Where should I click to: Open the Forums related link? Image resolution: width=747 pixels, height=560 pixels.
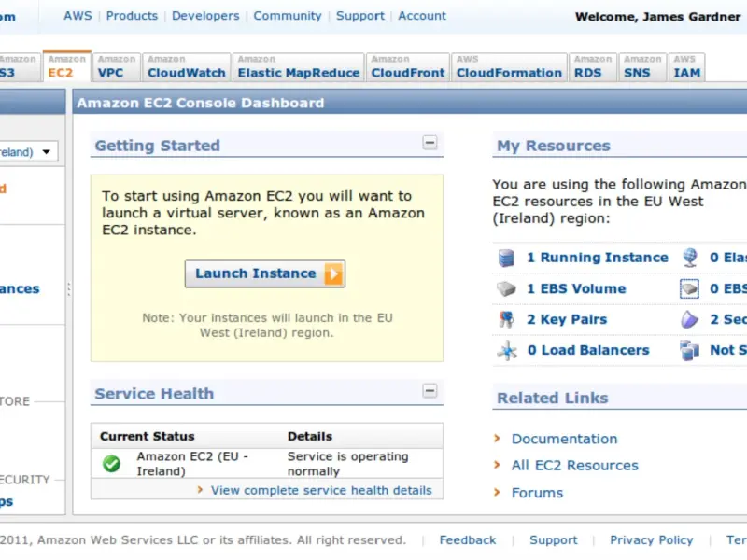coord(538,493)
